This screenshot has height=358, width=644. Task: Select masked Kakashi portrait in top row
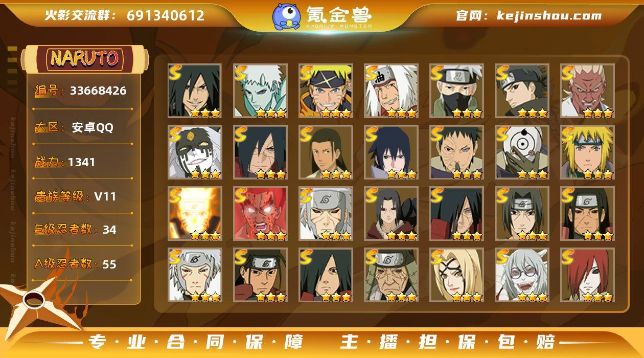tap(456, 91)
